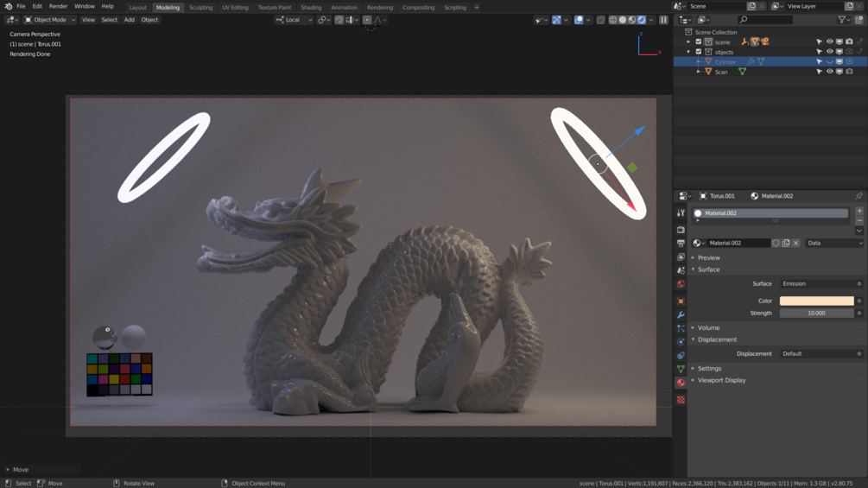
Task: Select wireframe viewport shading
Action: [613, 20]
